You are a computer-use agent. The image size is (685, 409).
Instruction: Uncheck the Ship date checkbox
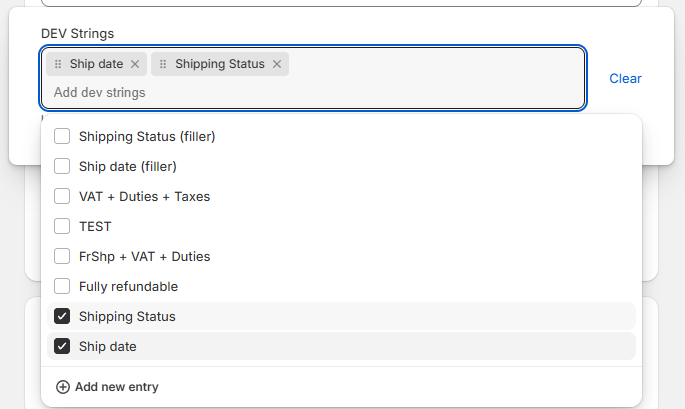coord(62,346)
